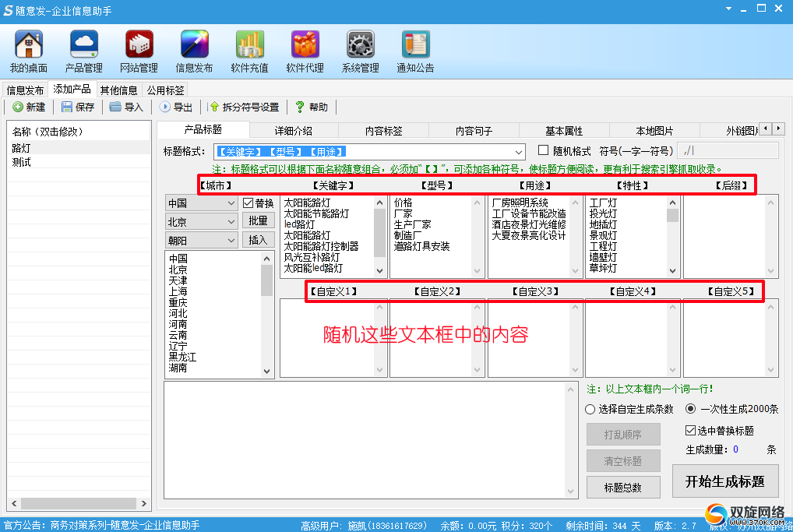Click the 保存 floppy disk toolbar button

78,107
